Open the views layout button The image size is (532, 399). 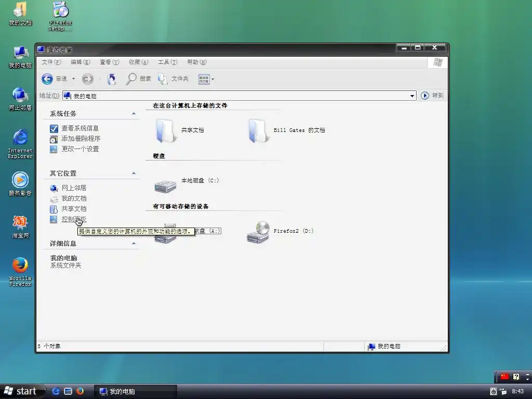[204, 79]
